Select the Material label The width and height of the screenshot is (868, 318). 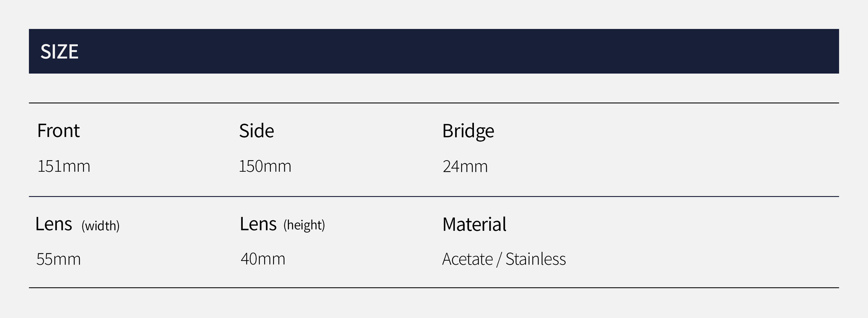point(474,224)
